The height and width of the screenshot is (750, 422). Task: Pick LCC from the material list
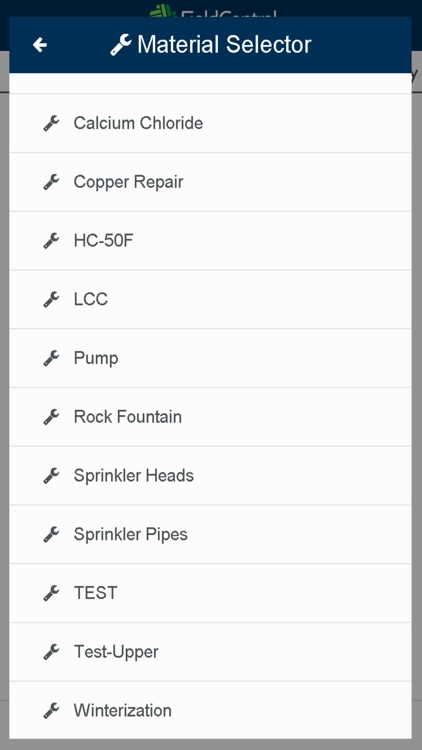pos(211,299)
